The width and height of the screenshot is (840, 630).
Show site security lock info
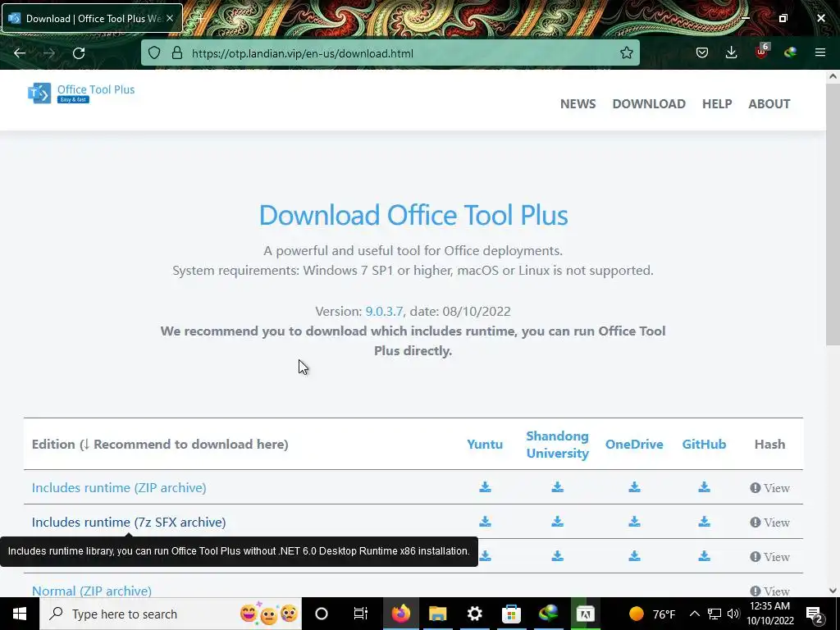(x=177, y=52)
